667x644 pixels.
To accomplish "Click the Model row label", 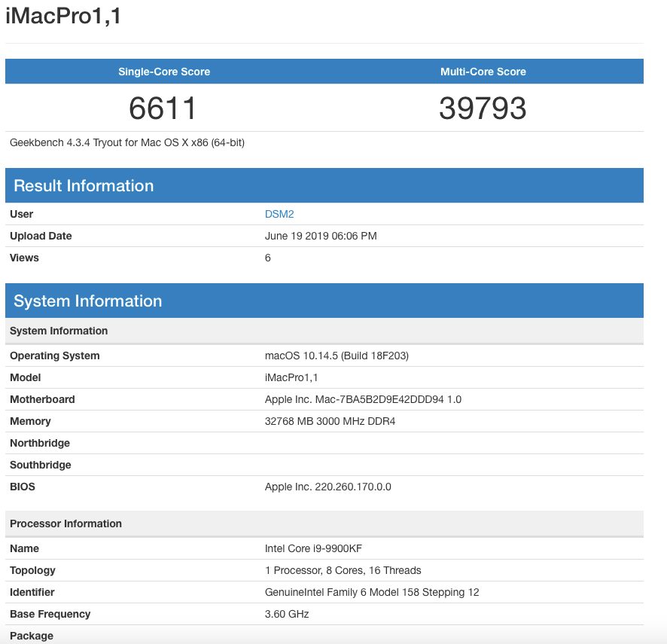I will [25, 377].
